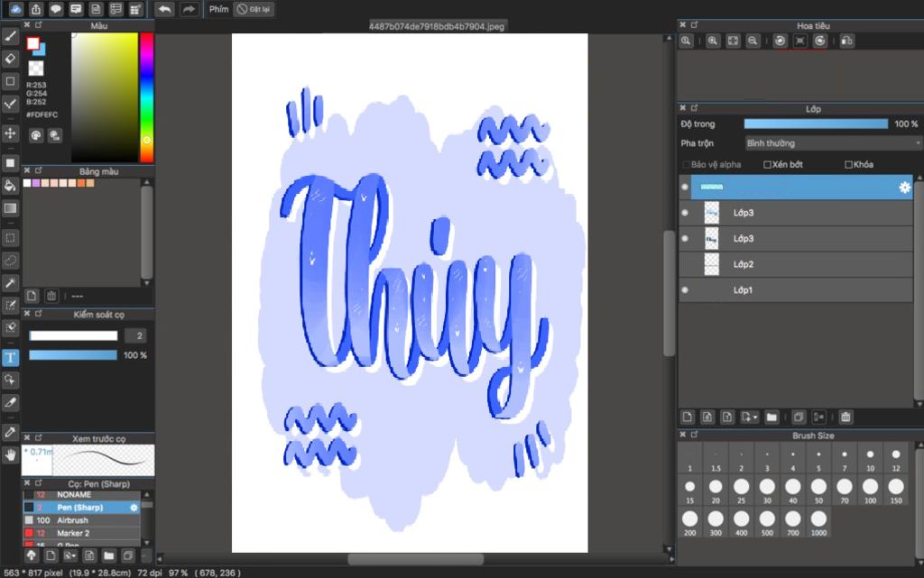Pick the orange swatch in Bảng màu palette
The image size is (924, 578).
(x=81, y=183)
